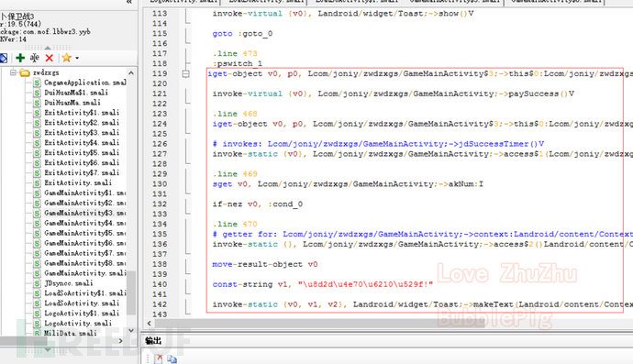Collapse the info pane with up triangle

coord(48,48)
